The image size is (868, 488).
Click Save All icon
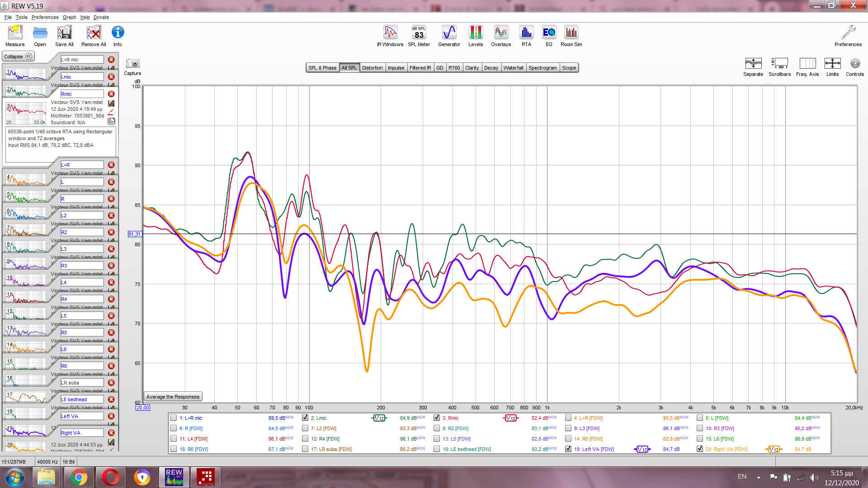(64, 36)
